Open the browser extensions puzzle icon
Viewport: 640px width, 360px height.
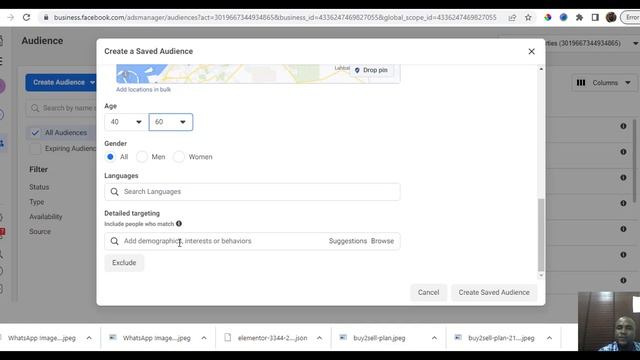579,18
